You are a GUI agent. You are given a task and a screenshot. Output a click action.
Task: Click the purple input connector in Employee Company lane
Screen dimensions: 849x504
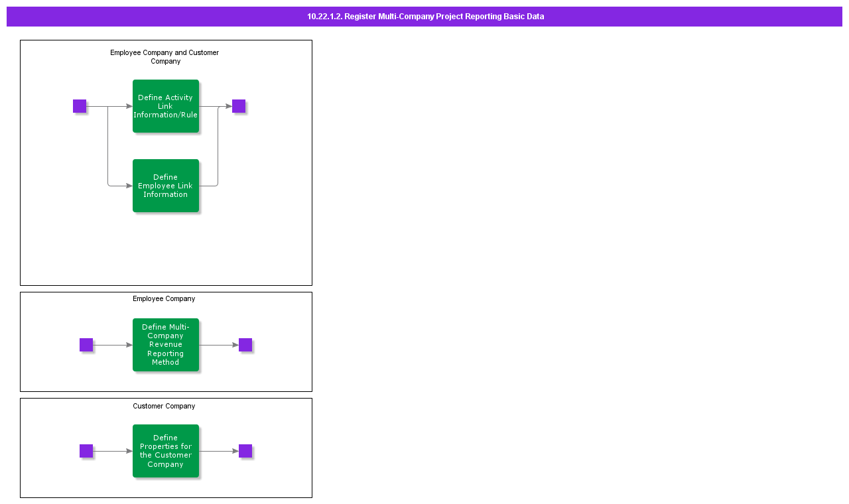pos(86,345)
